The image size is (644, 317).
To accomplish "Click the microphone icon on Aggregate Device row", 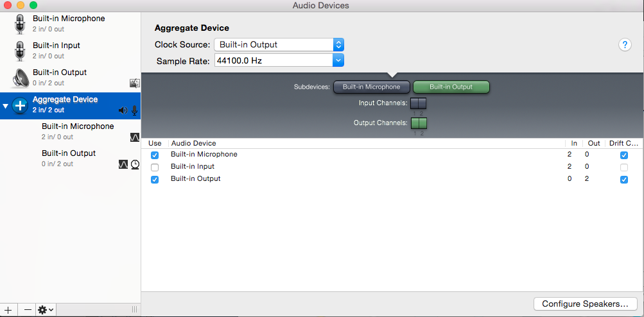I will [x=134, y=110].
